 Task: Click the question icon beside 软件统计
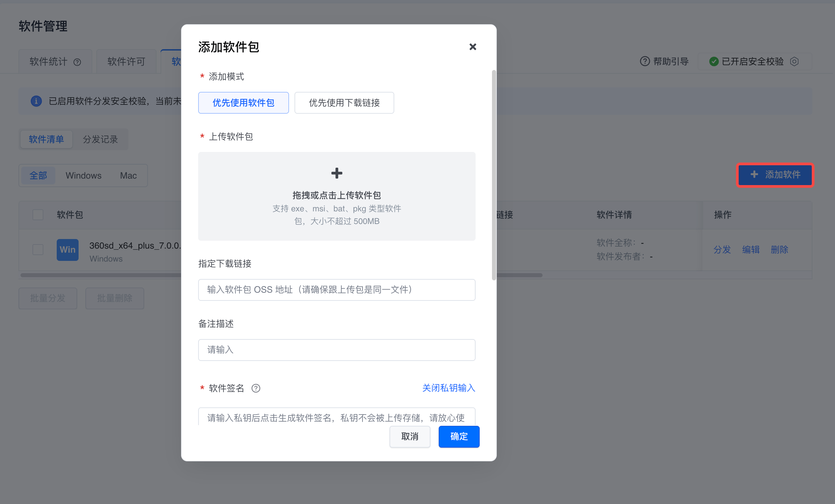(78, 62)
